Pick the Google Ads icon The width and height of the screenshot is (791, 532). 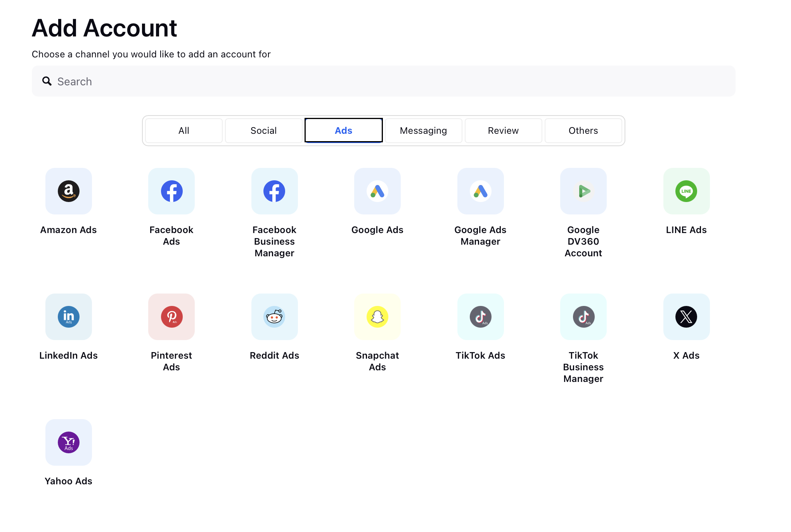point(377,191)
